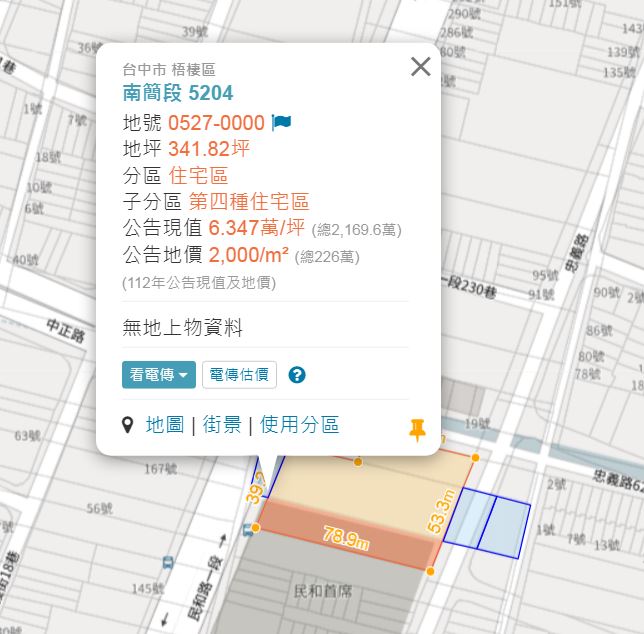This screenshot has width=644, height=634.
Task: Click the 民和首席 building label
Action: (323, 591)
